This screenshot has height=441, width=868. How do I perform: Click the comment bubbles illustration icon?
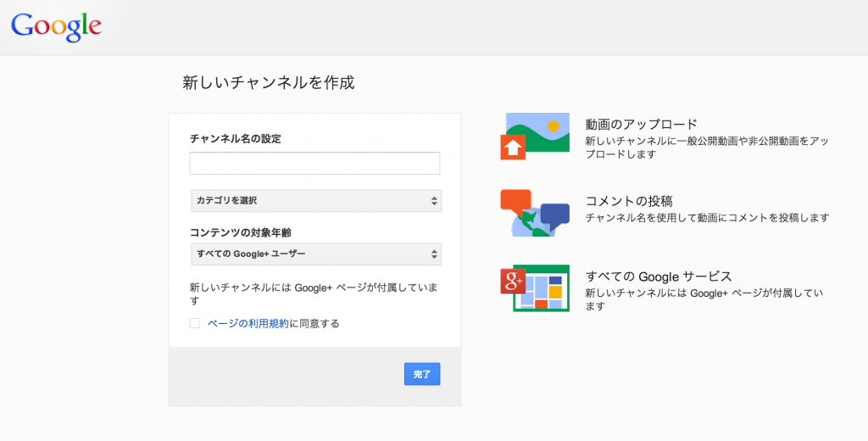click(x=535, y=213)
